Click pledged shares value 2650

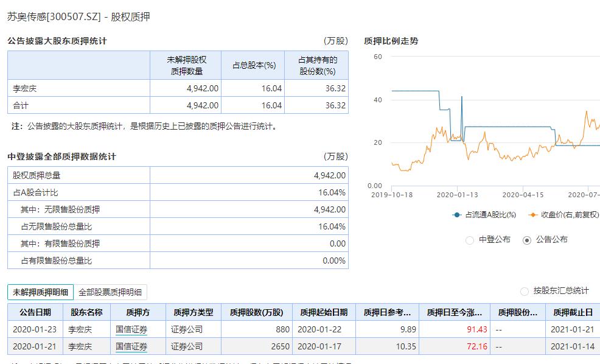pyautogui.click(x=280, y=347)
